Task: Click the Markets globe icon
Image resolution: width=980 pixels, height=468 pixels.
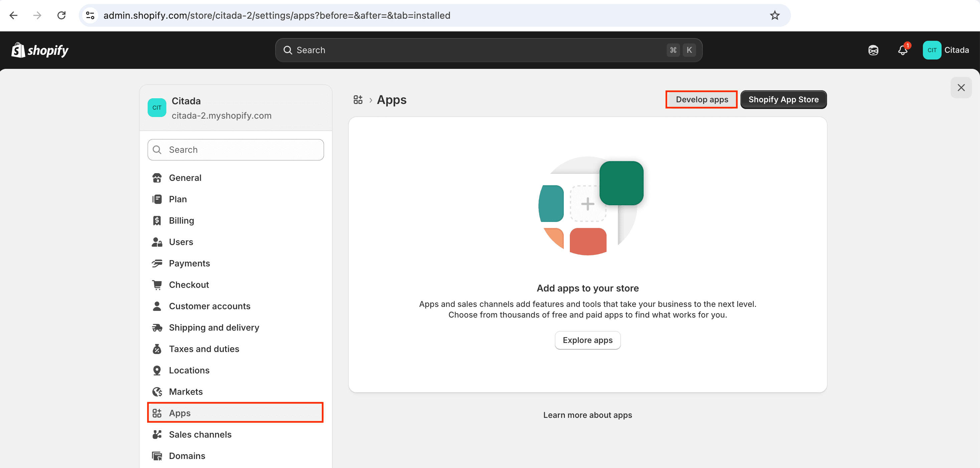Action: 157,391
